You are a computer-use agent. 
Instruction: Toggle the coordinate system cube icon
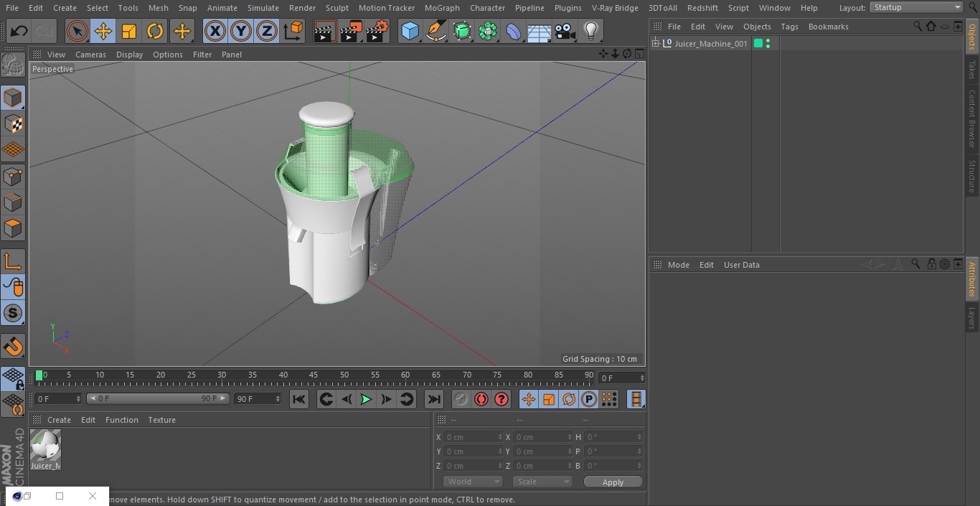click(293, 31)
